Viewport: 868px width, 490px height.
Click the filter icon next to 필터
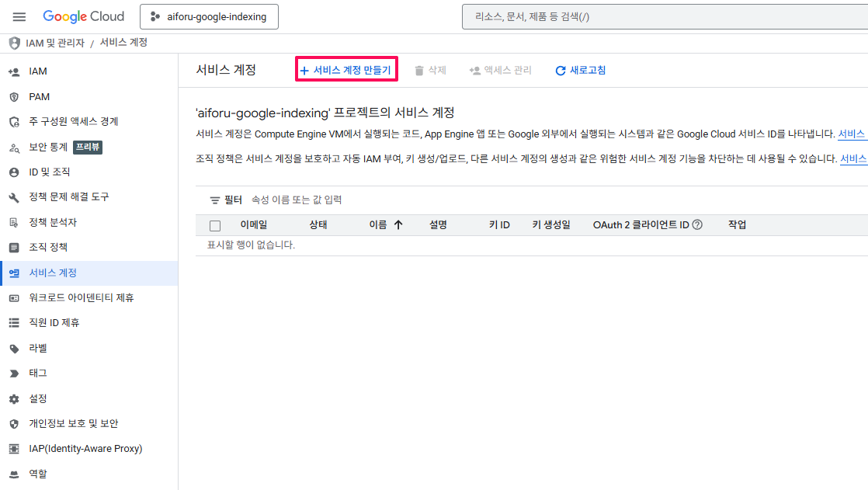215,200
